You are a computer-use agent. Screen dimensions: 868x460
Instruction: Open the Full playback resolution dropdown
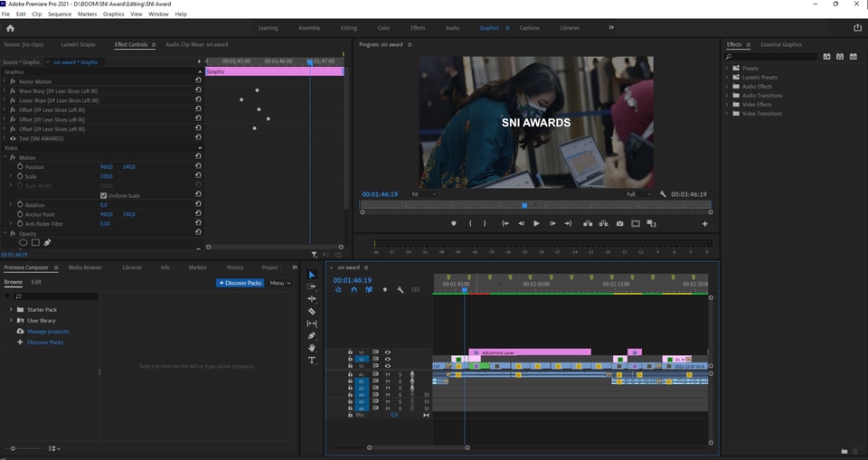(x=639, y=194)
